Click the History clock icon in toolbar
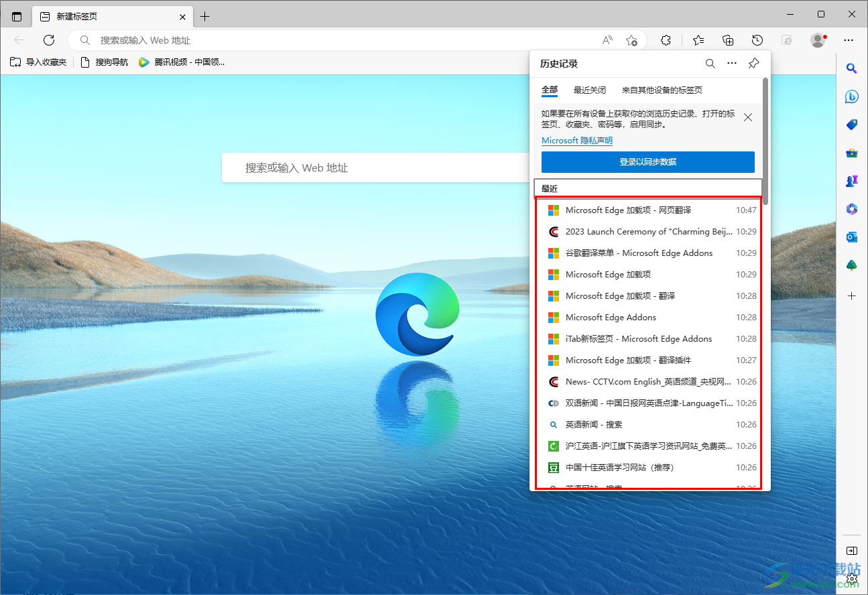 coord(757,40)
